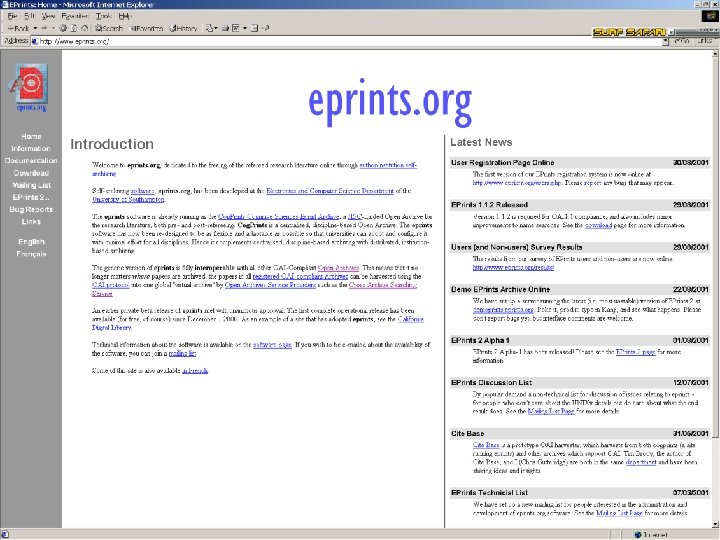The width and height of the screenshot is (720, 540).
Task: Click the Surf Safari banner logo
Action: [x=629, y=32]
